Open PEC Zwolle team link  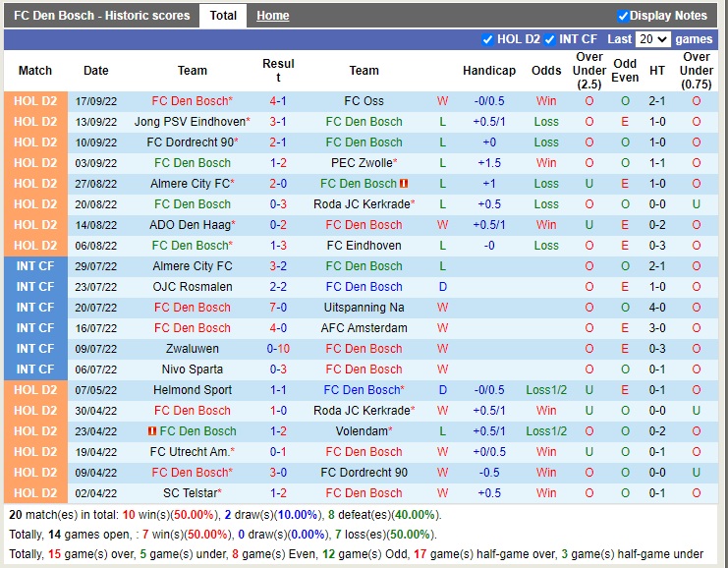click(x=364, y=163)
